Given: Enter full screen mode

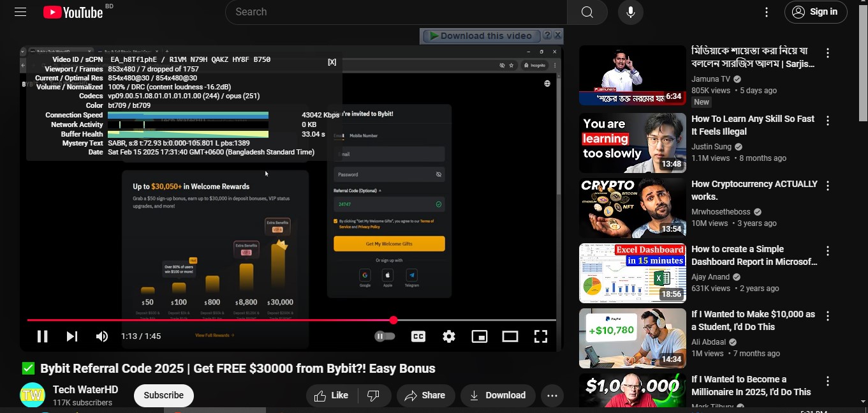Looking at the screenshot, I should [x=541, y=336].
